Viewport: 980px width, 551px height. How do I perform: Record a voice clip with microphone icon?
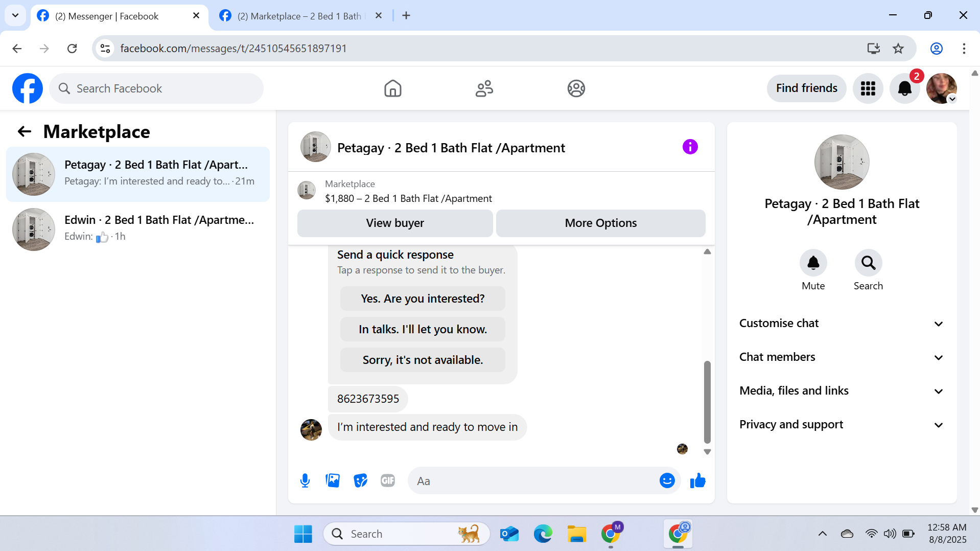tap(305, 480)
